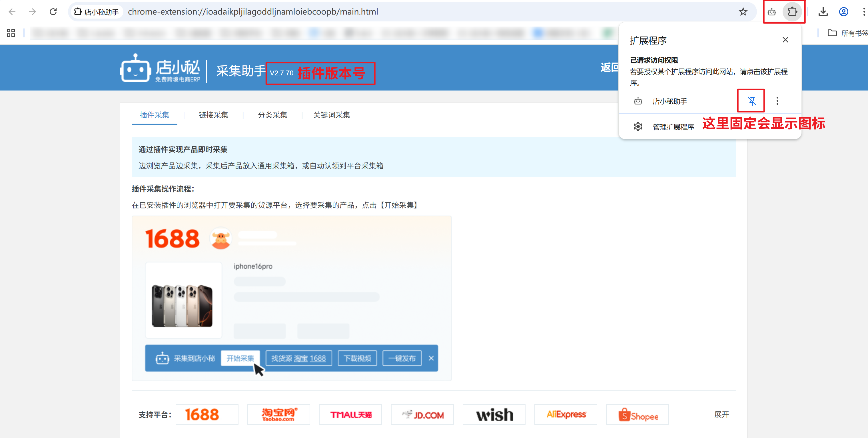The height and width of the screenshot is (438, 868).
Task: Open the Chrome profile avatar icon
Action: [843, 12]
